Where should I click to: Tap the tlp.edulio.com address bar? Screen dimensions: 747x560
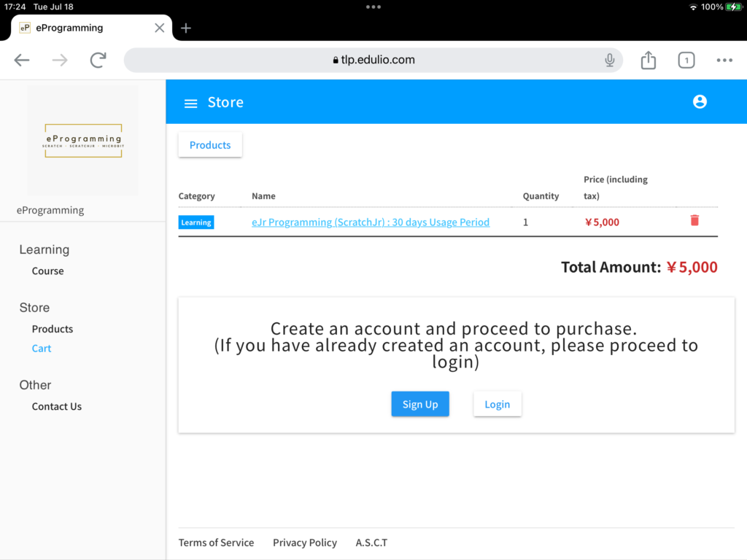pos(373,61)
